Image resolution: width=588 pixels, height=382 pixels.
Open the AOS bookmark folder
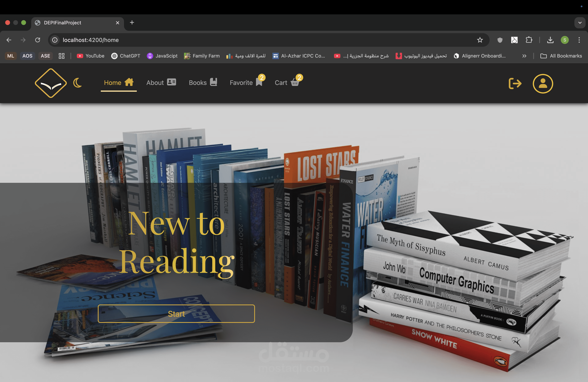(x=27, y=56)
